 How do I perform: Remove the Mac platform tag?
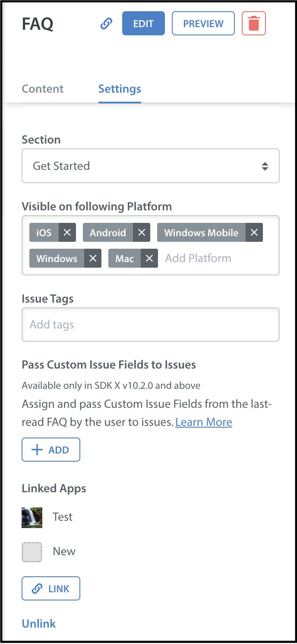pos(149,258)
